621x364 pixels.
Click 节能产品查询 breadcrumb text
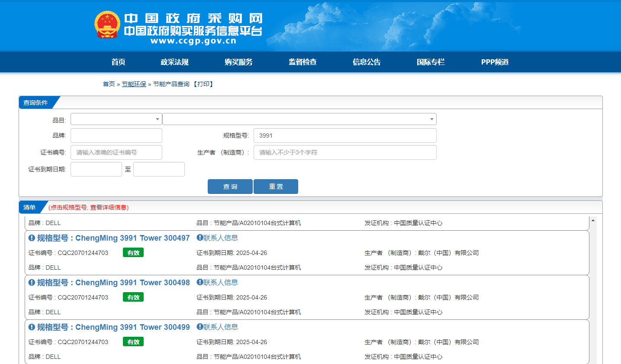(x=171, y=84)
